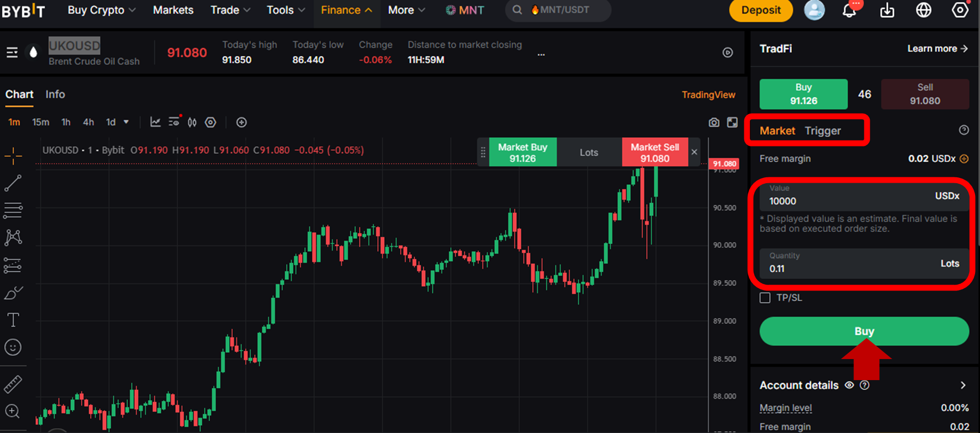
Task: Click the yellow Deposit button
Action: [x=761, y=10]
